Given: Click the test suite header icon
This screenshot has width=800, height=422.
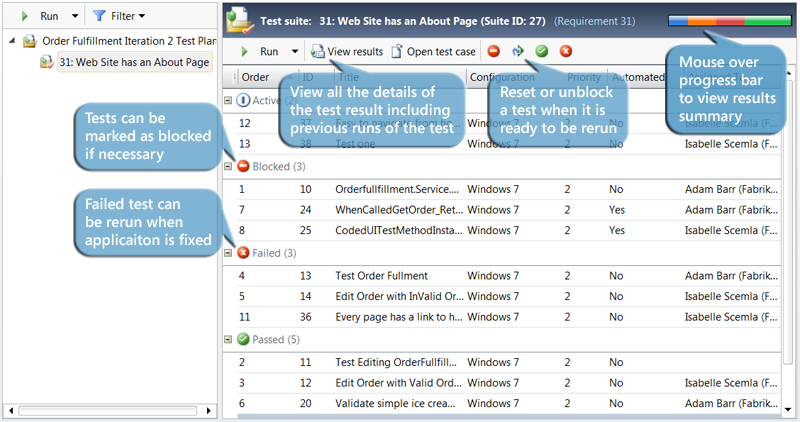Looking at the screenshot, I should point(240,20).
